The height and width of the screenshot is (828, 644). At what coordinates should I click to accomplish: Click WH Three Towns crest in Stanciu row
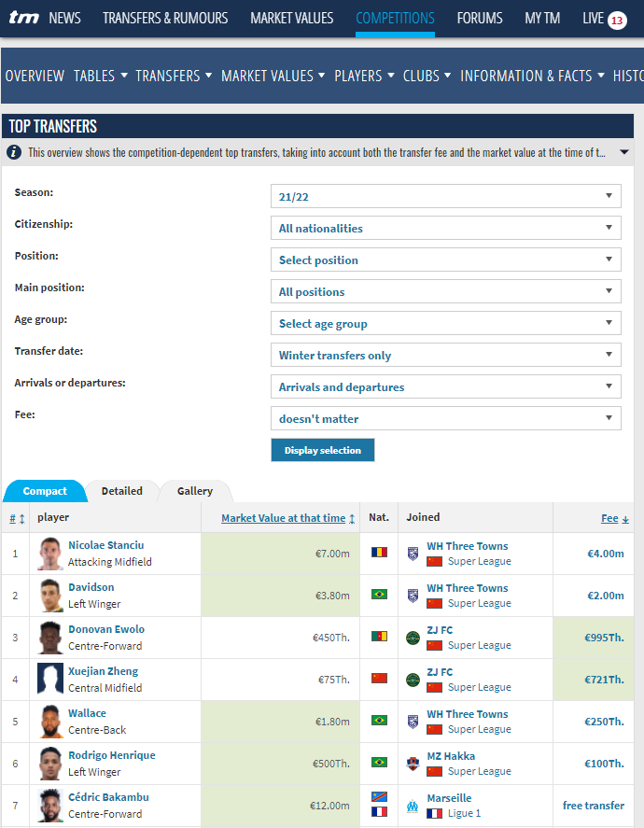(x=413, y=554)
